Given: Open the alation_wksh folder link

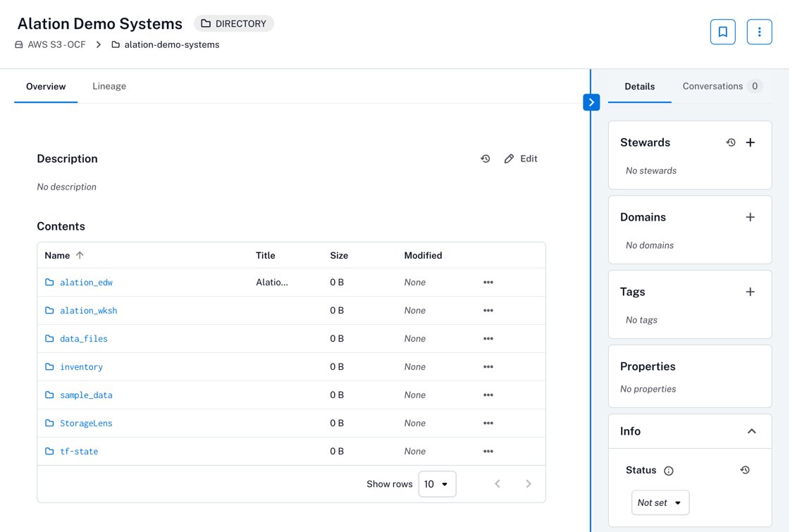Looking at the screenshot, I should pos(89,311).
